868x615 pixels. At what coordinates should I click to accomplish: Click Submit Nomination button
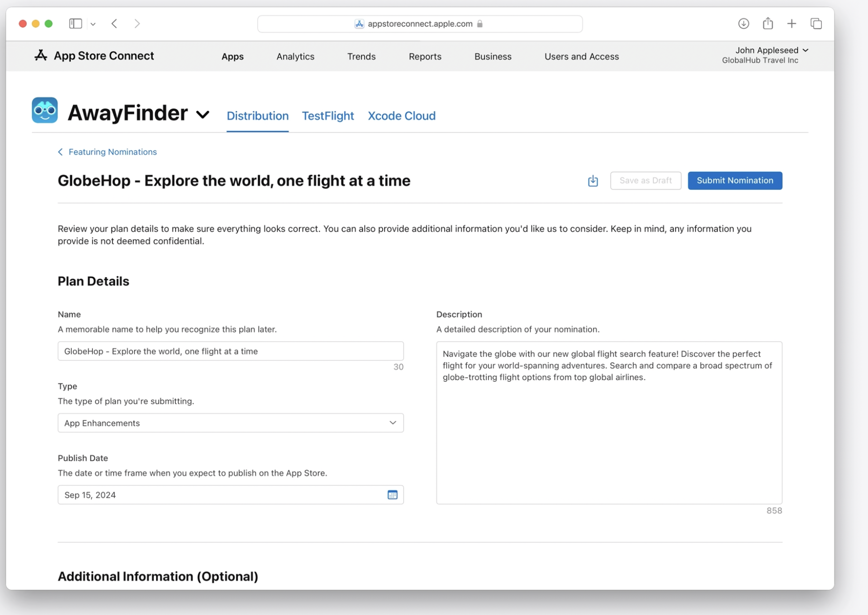tap(735, 180)
